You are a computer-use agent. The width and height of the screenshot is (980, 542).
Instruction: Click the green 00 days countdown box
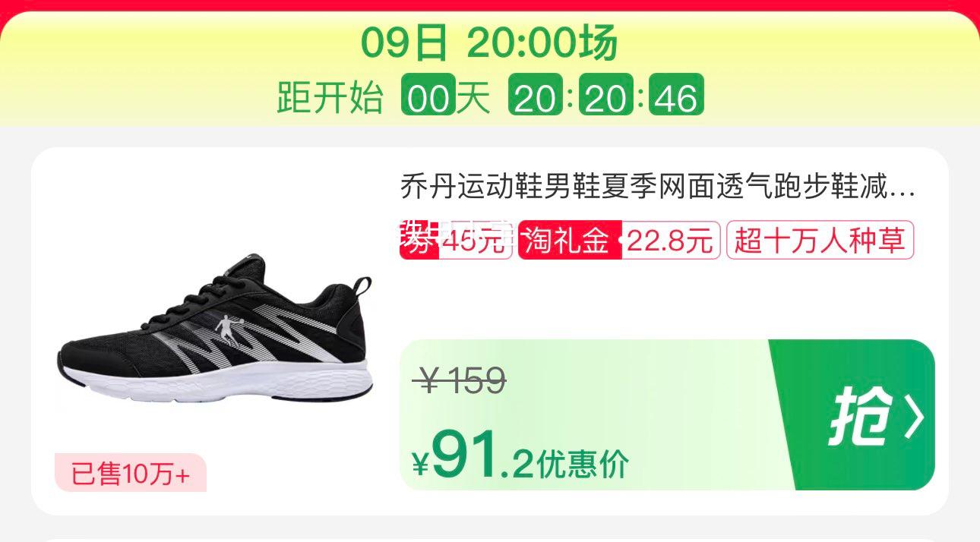tap(428, 96)
